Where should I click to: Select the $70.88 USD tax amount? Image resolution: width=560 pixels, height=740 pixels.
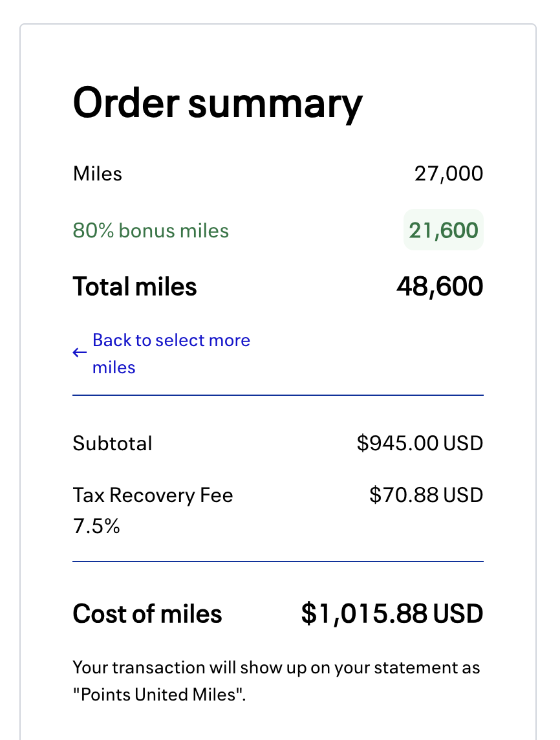(x=426, y=495)
